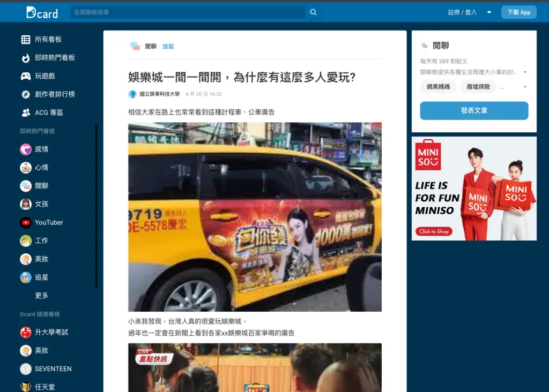The width and height of the screenshot is (549, 392).
Task: Click 註冊 / 登入 link
Action: tap(462, 12)
